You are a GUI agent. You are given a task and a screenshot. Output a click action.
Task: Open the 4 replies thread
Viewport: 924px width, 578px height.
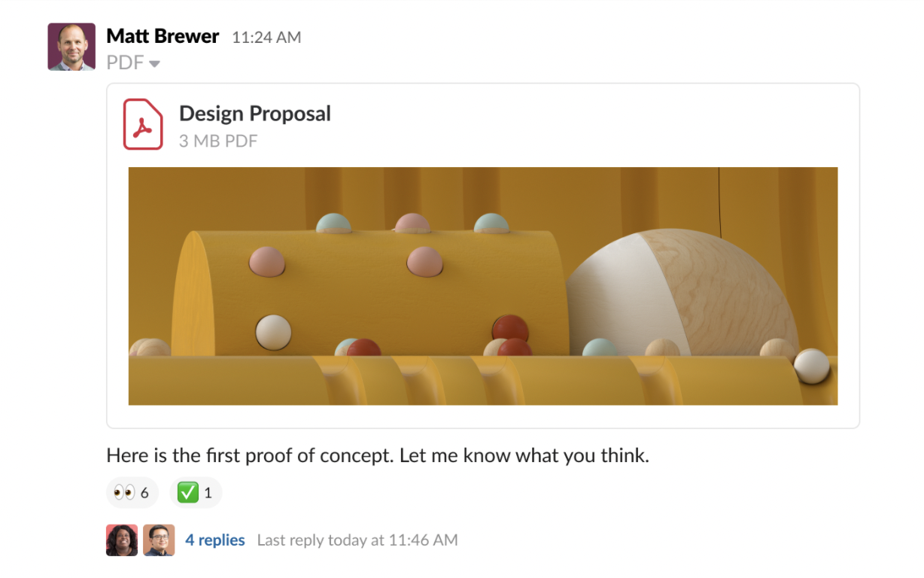pos(215,540)
